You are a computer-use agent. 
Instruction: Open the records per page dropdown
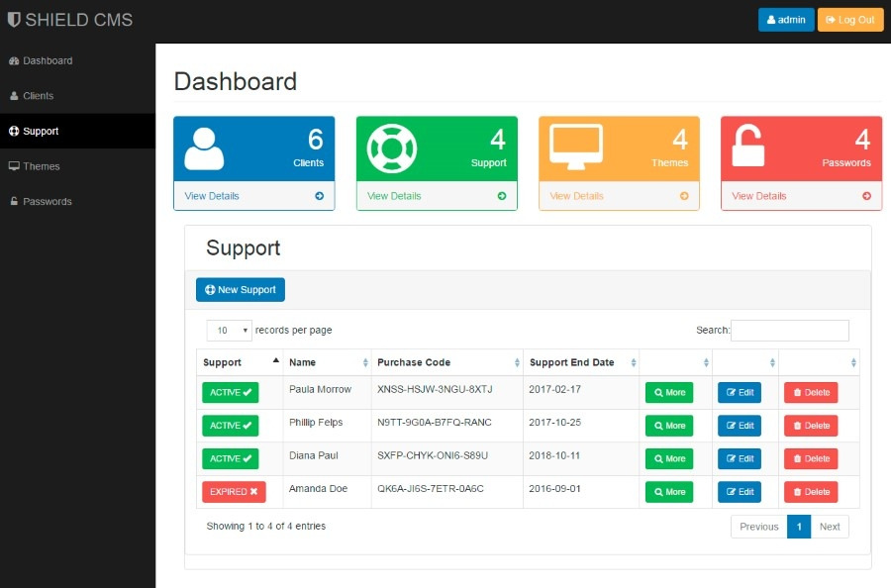pos(229,330)
